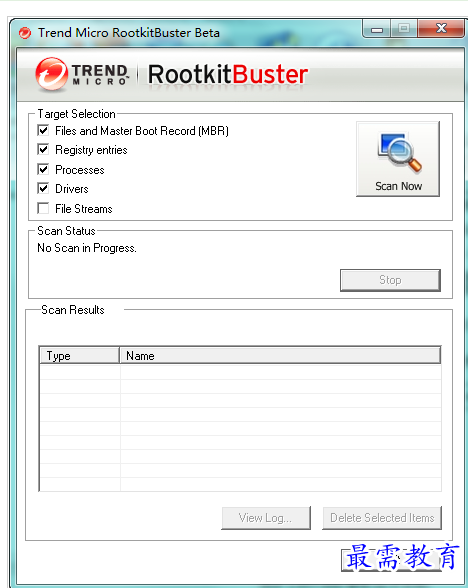Uncheck Registry entries checkbox
This screenshot has width=468, height=588.
[43, 150]
